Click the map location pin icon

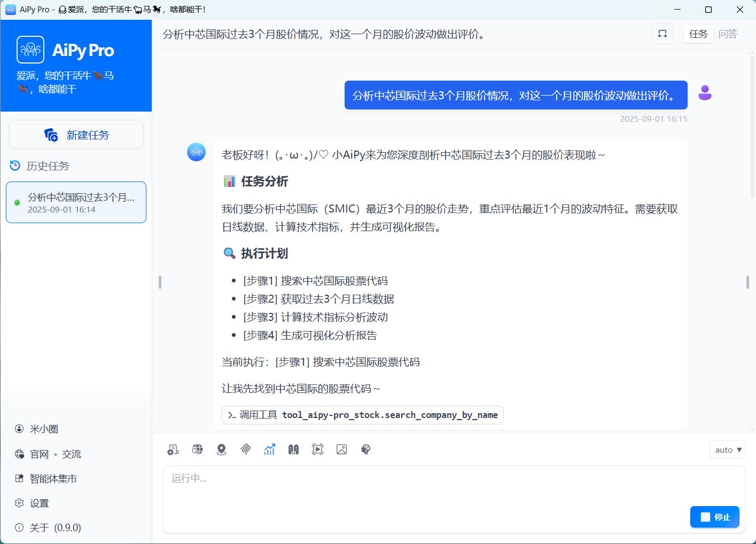221,450
